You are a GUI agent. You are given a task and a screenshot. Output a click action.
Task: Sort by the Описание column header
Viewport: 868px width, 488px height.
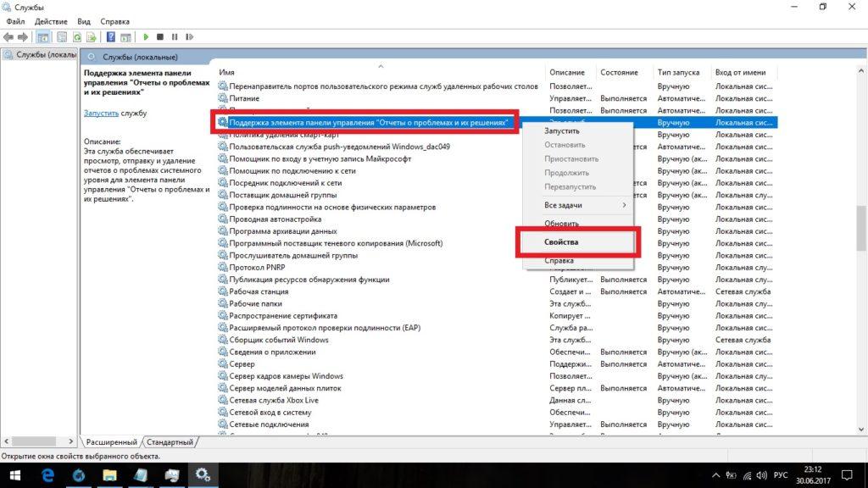point(570,73)
